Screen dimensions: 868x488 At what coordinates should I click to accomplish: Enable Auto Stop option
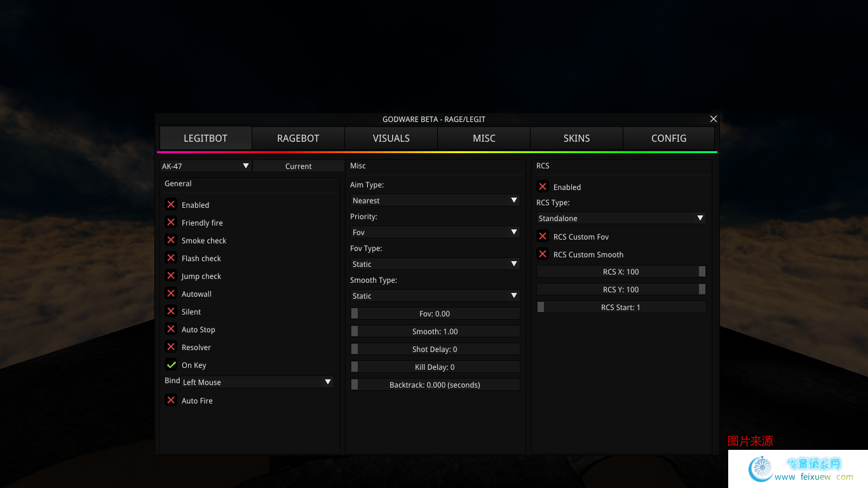pyautogui.click(x=171, y=329)
